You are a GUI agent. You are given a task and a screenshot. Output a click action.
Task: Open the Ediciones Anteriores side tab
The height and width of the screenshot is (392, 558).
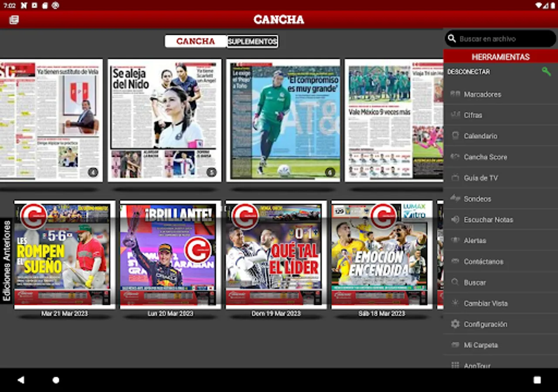pyautogui.click(x=7, y=261)
